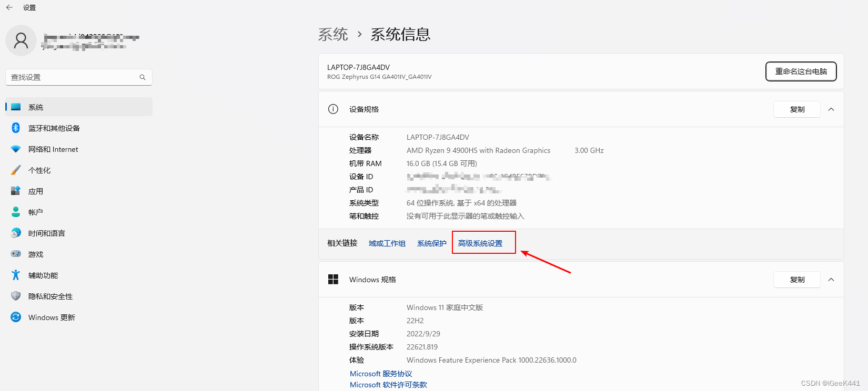Click the 系统 breadcrumb in the header
Screen dimensions: 868x391
pyautogui.click(x=333, y=35)
